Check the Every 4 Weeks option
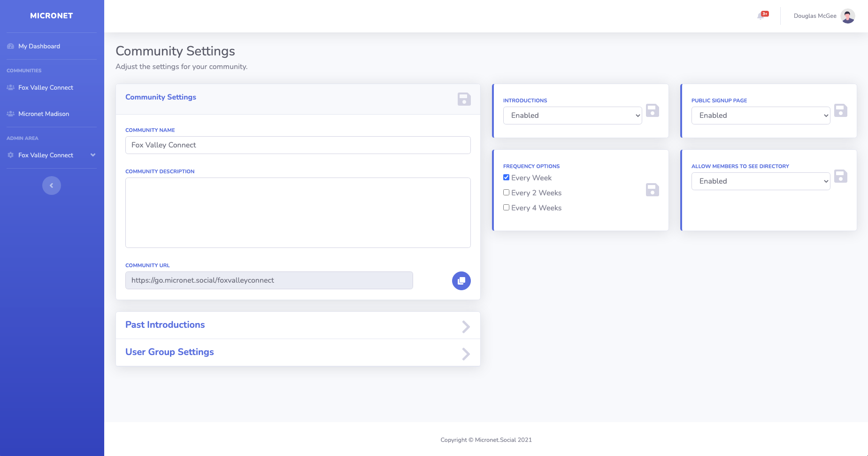 coord(506,208)
